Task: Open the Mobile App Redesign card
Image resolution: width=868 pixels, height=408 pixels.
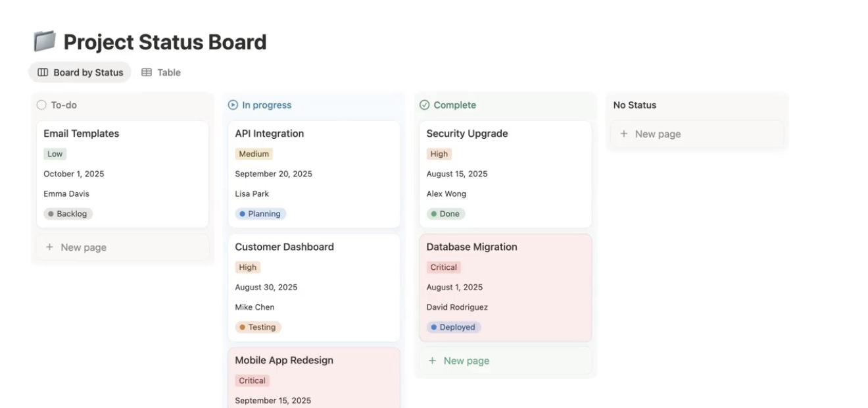Action: pos(284,360)
